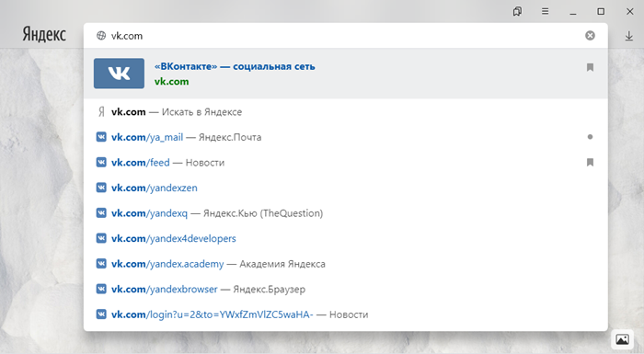Click VK favicon beside ya_mail
The height and width of the screenshot is (354, 644).
(x=101, y=137)
